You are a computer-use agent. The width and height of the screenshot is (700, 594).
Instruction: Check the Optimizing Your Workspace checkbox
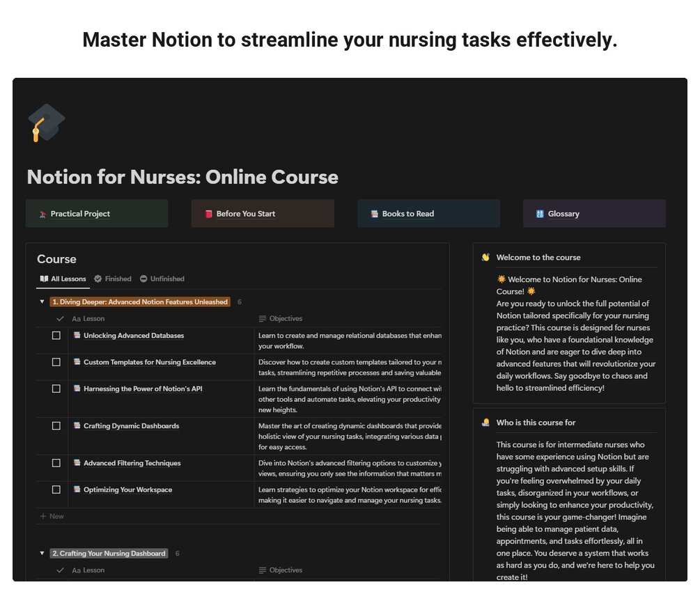56,490
